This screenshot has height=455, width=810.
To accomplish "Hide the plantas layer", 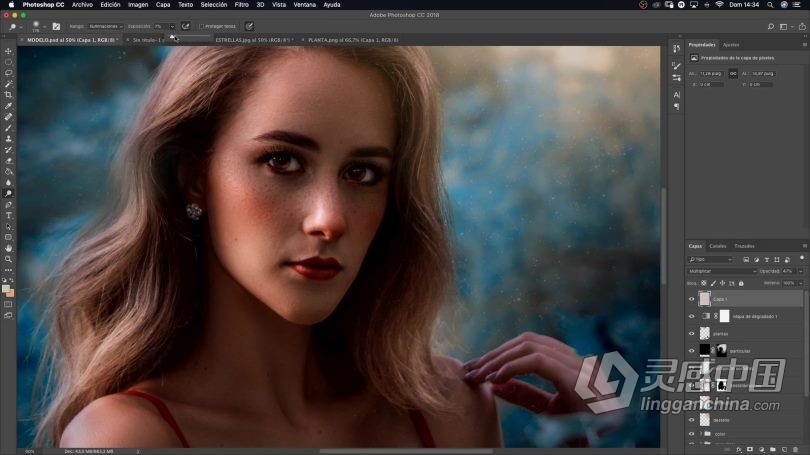I will tap(692, 334).
